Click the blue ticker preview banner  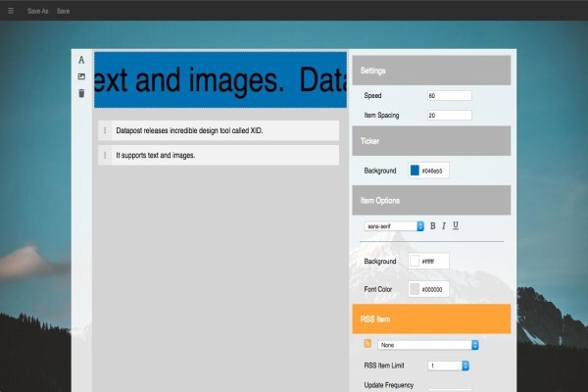coord(220,80)
